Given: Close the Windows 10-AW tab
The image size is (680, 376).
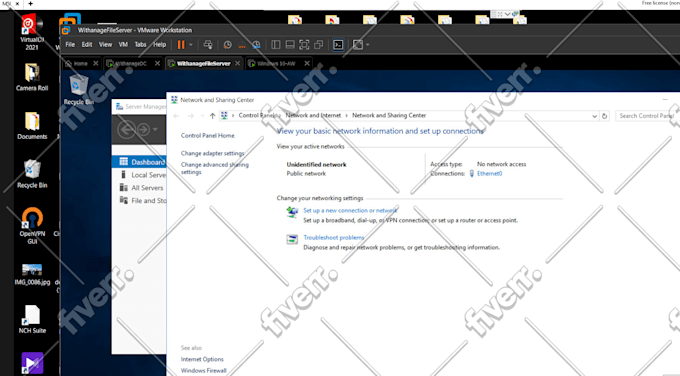Looking at the screenshot, I should (307, 63).
